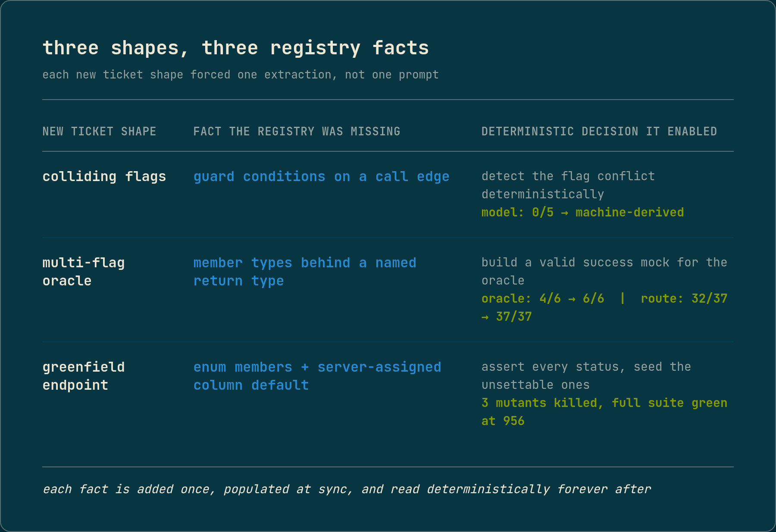Viewport: 776px width, 532px height.
Task: Select the 'colliding flags' row label
Action: pyautogui.click(x=104, y=176)
